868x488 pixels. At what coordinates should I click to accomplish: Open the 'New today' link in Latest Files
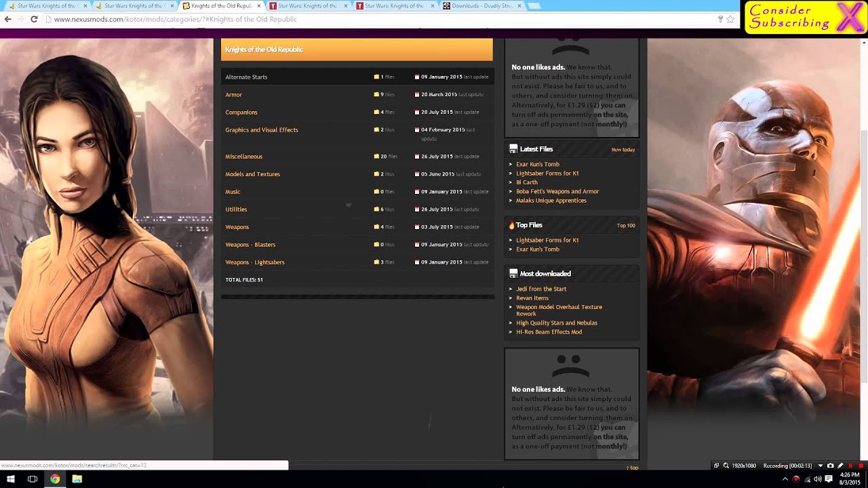623,150
